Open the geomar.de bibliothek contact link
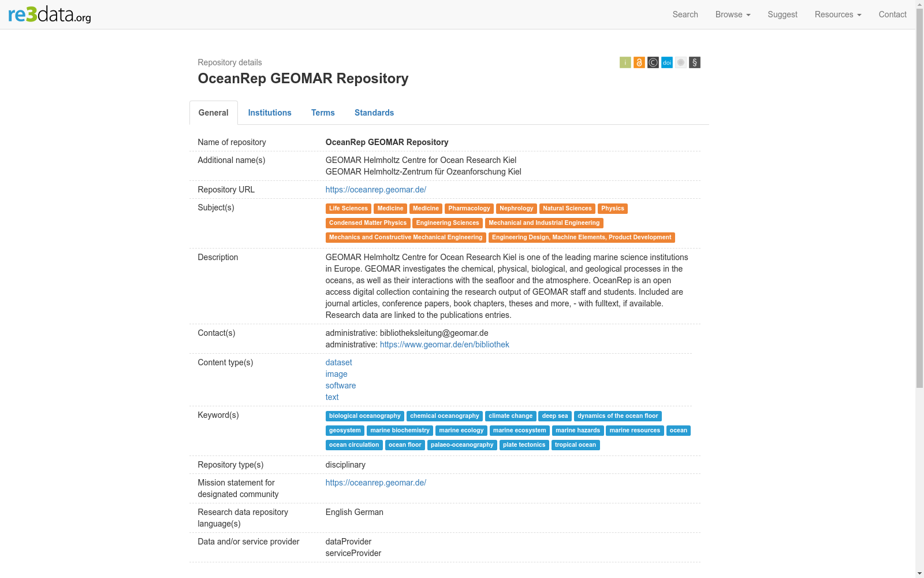The image size is (924, 578). tap(445, 344)
